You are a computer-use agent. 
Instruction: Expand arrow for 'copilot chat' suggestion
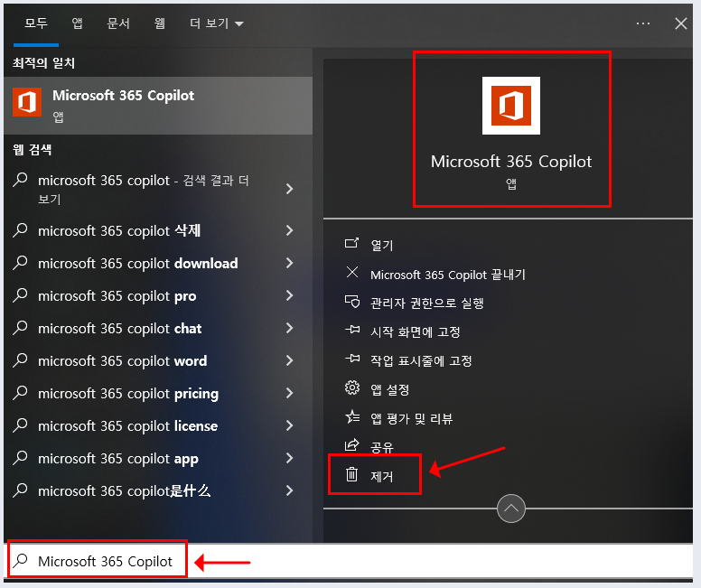[x=289, y=328]
